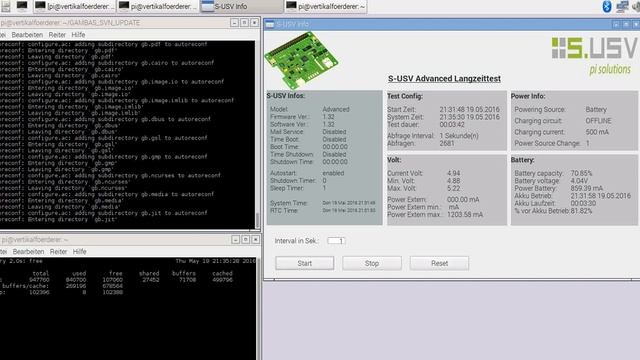This screenshot has height=360, width=640.
Task: Click the S-USV Advanced Langzeittest heading
Action: pos(444,78)
